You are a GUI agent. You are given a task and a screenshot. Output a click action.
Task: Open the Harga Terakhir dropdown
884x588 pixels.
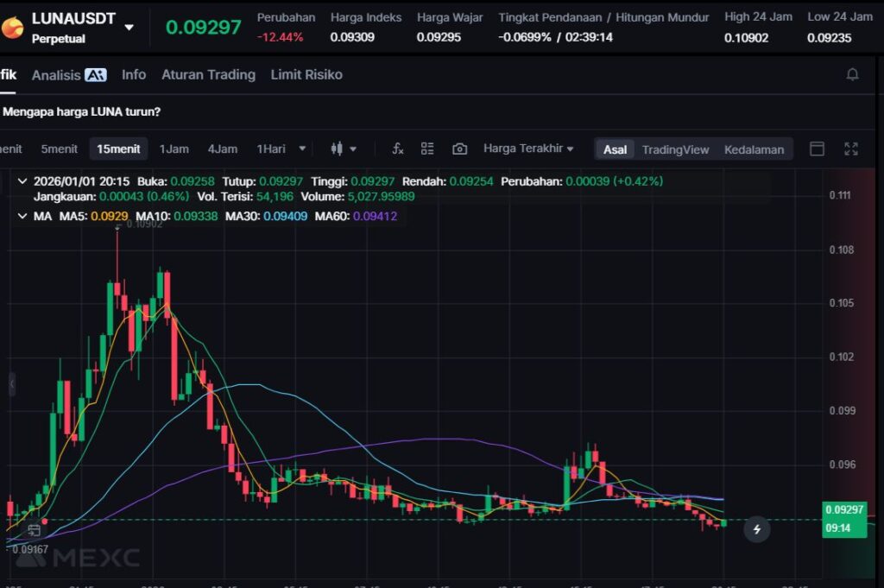[528, 149]
